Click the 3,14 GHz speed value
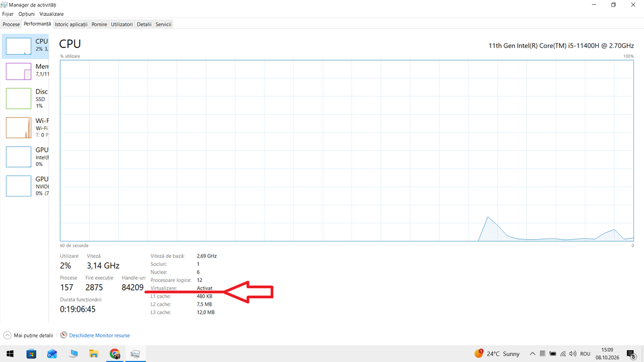644x362 pixels. tap(103, 266)
